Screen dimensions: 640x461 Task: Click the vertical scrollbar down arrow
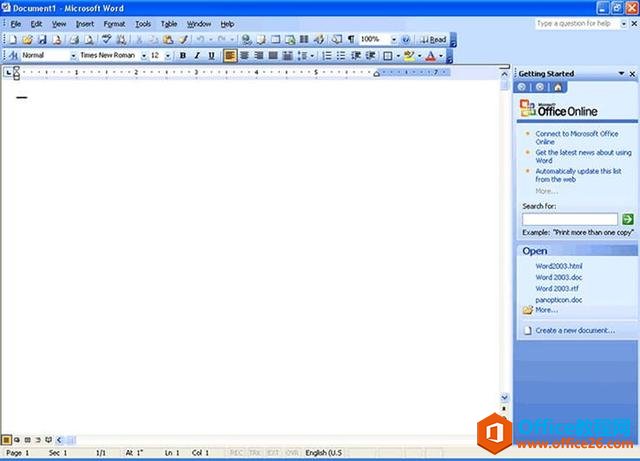[x=504, y=397]
